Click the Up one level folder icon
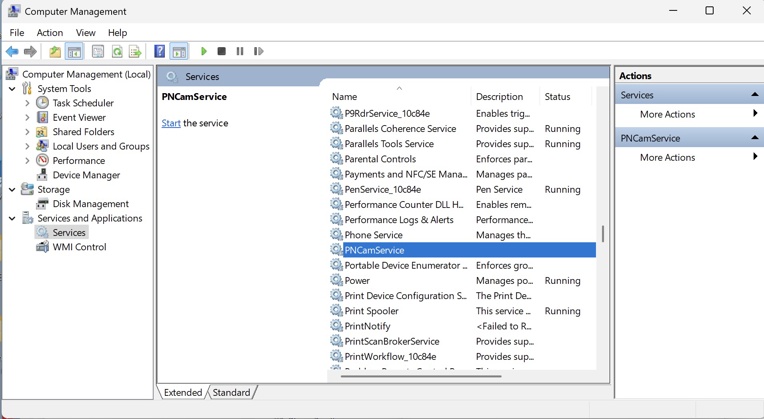 tap(55, 51)
